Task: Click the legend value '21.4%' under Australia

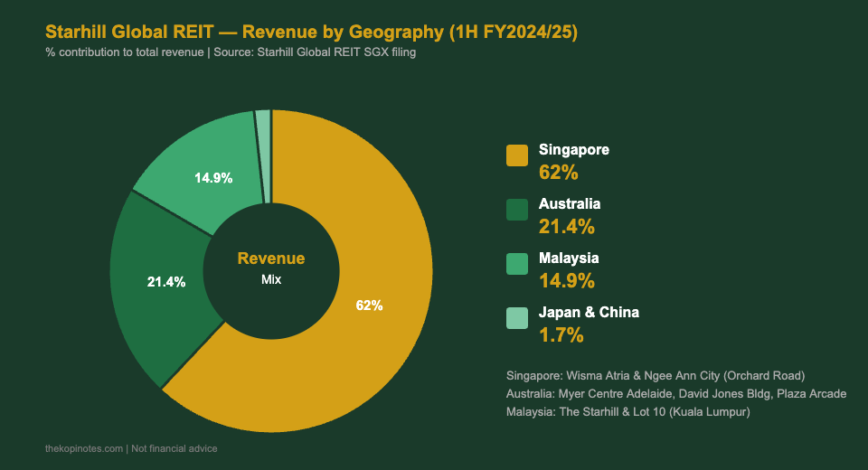Action: (567, 227)
